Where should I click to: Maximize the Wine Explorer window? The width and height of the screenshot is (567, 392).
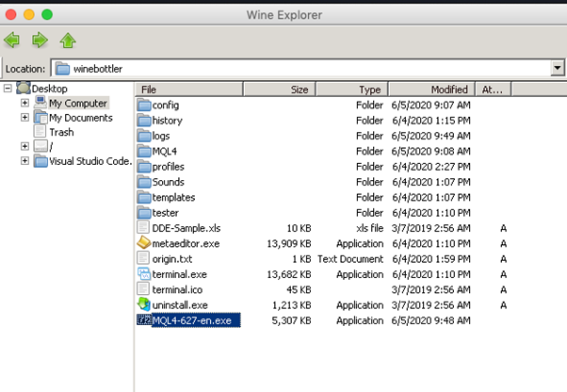[x=47, y=14]
